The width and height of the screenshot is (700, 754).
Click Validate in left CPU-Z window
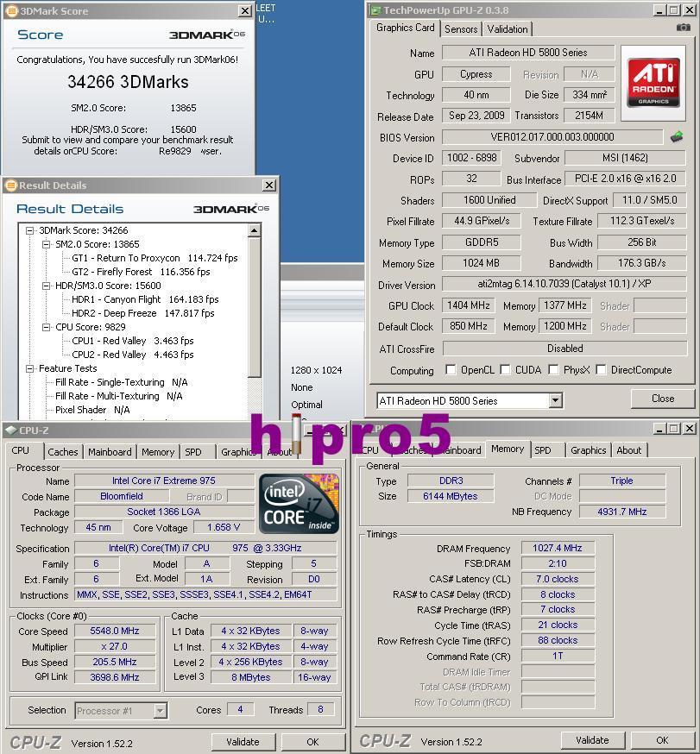243,742
